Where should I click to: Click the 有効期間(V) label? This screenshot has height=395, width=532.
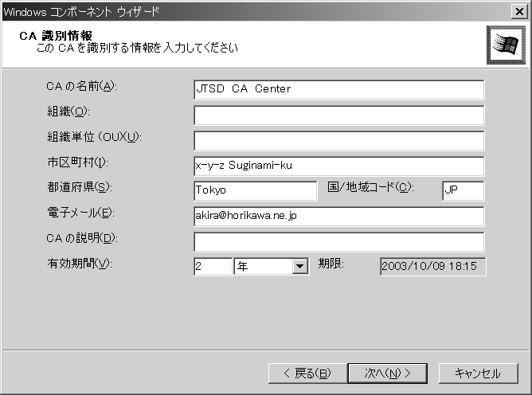[80, 264]
